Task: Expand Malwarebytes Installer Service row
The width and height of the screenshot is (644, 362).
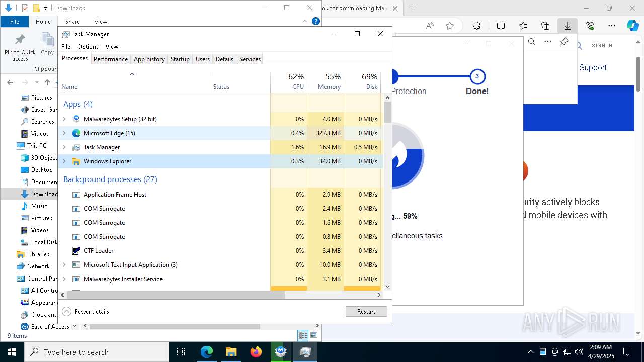Action: pyautogui.click(x=64, y=279)
